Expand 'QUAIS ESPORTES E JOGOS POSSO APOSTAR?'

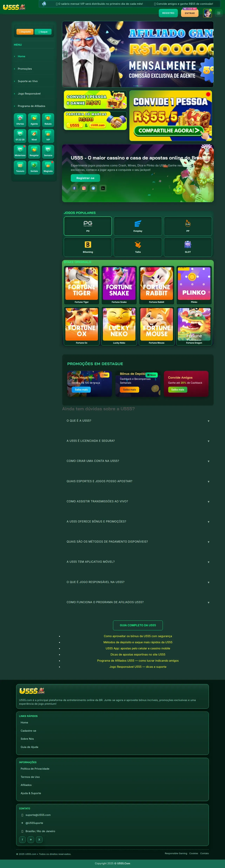coord(138,481)
